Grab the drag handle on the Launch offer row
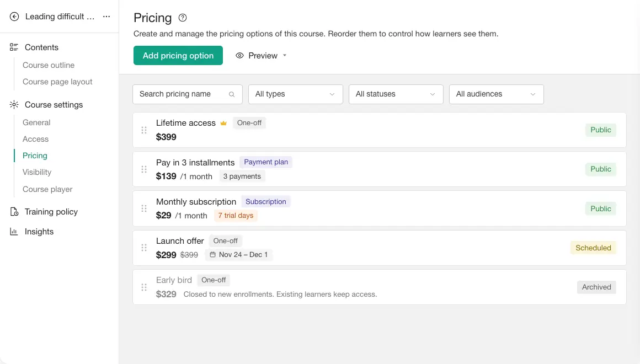The width and height of the screenshot is (640, 364). click(144, 248)
